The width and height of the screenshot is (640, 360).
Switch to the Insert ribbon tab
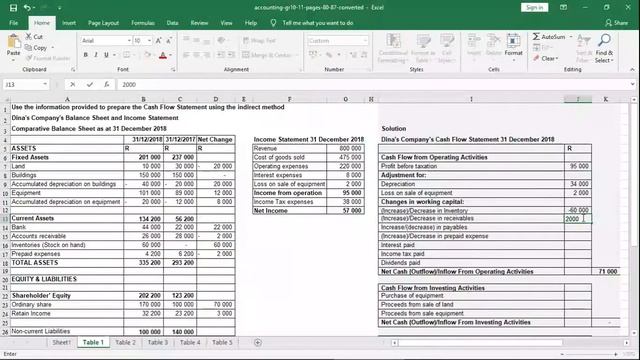tap(69, 23)
